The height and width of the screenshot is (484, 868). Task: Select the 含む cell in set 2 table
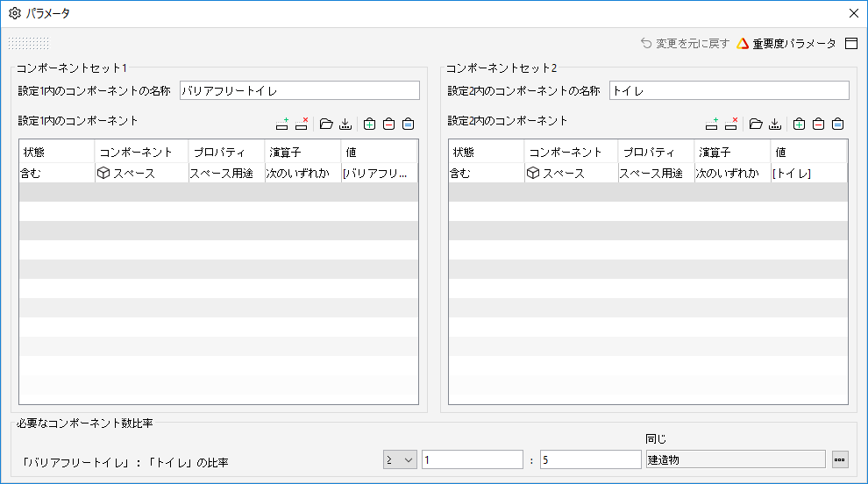tap(486, 174)
